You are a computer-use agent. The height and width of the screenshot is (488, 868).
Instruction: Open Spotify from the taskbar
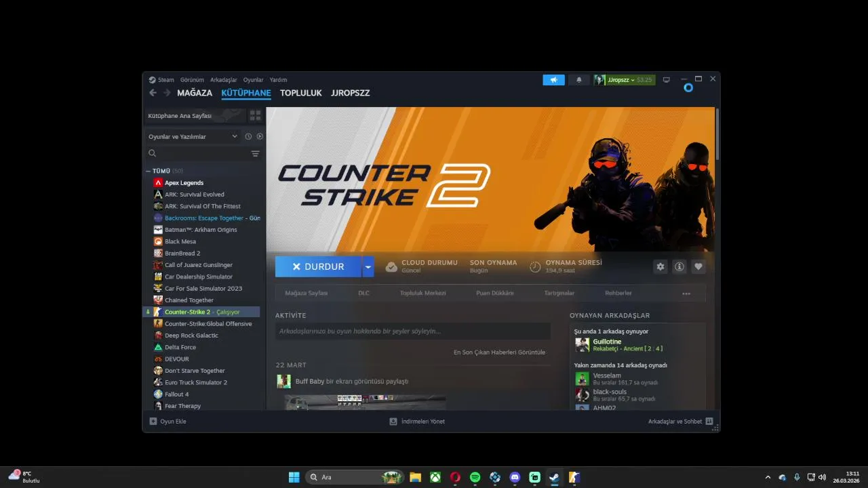pos(475,477)
